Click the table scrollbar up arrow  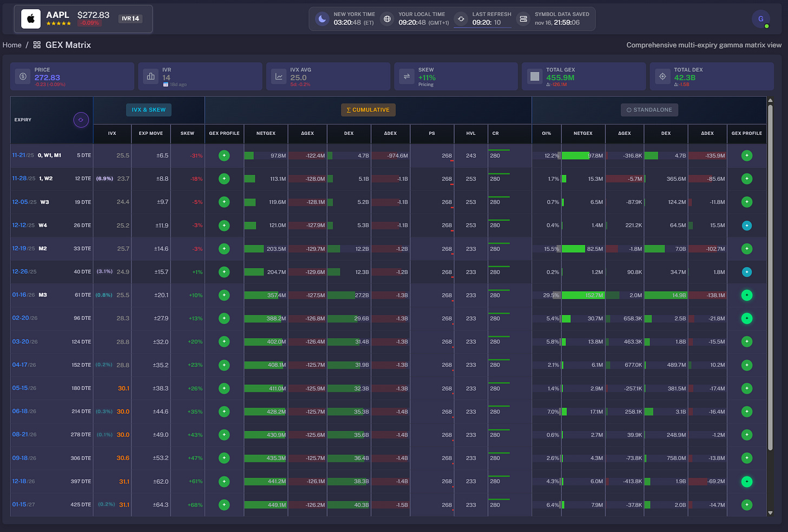point(770,101)
